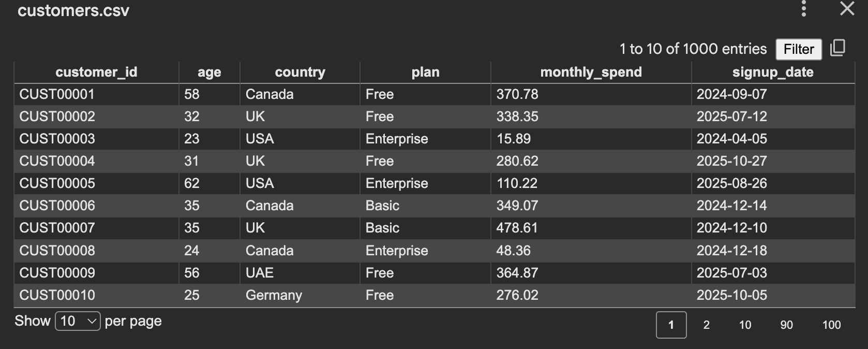This screenshot has width=868, height=349.
Task: Open the rows-per-page dropdown
Action: click(77, 321)
